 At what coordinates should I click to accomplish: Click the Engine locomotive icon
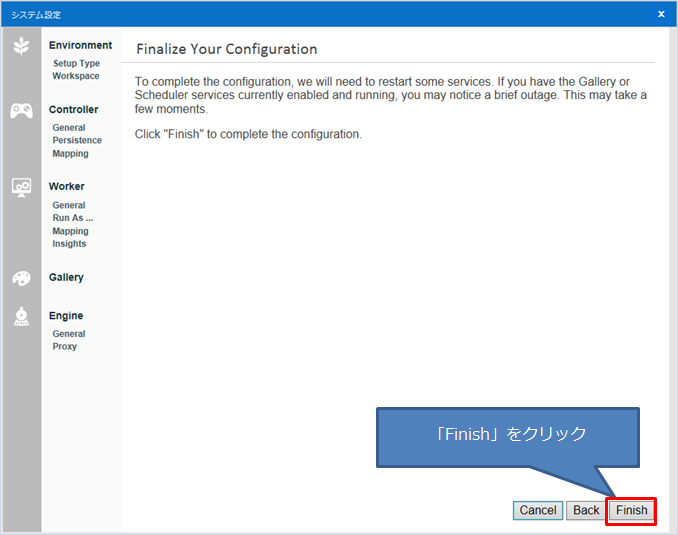pyautogui.click(x=21, y=317)
